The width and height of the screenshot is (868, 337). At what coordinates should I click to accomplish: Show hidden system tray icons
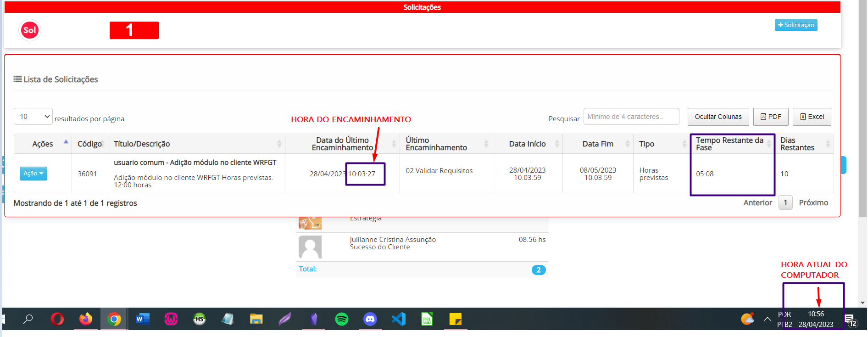pos(767,319)
